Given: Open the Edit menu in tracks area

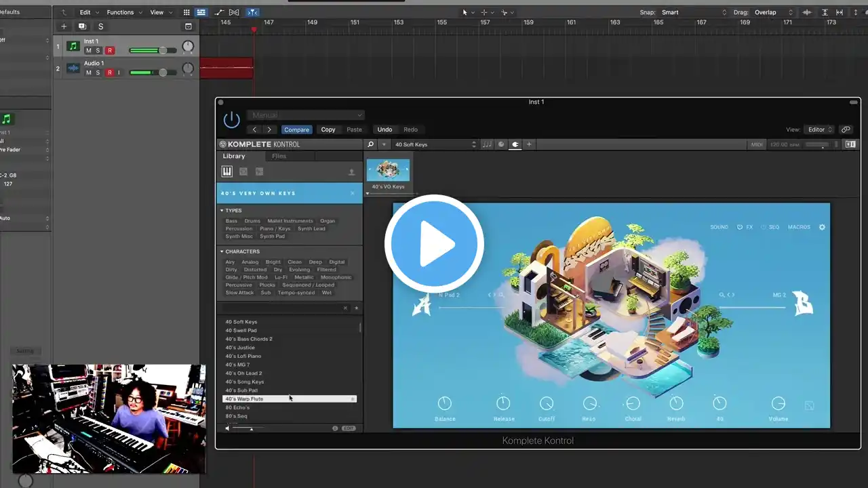Looking at the screenshot, I should click(89, 12).
